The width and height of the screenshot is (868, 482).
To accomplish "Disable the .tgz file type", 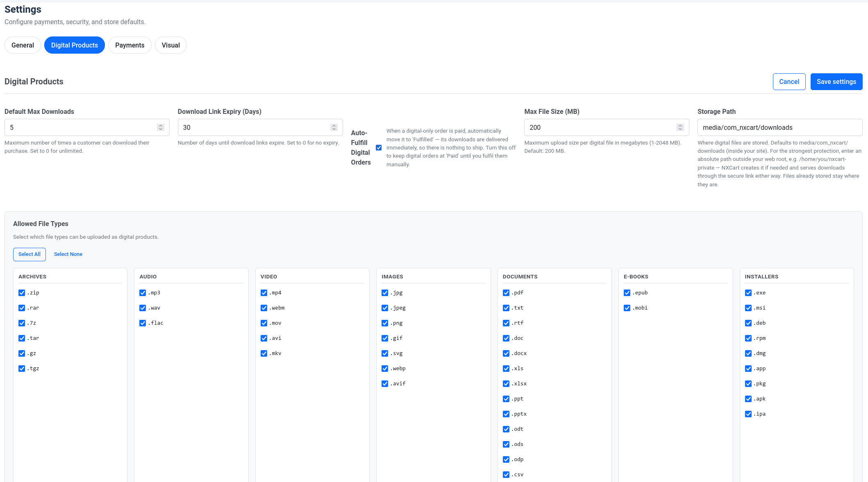I will [22, 369].
